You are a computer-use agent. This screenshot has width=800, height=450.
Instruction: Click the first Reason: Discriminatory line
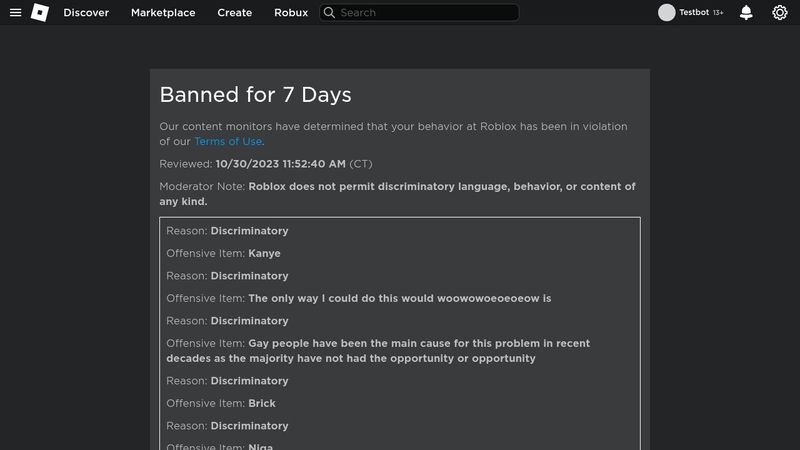pos(227,231)
